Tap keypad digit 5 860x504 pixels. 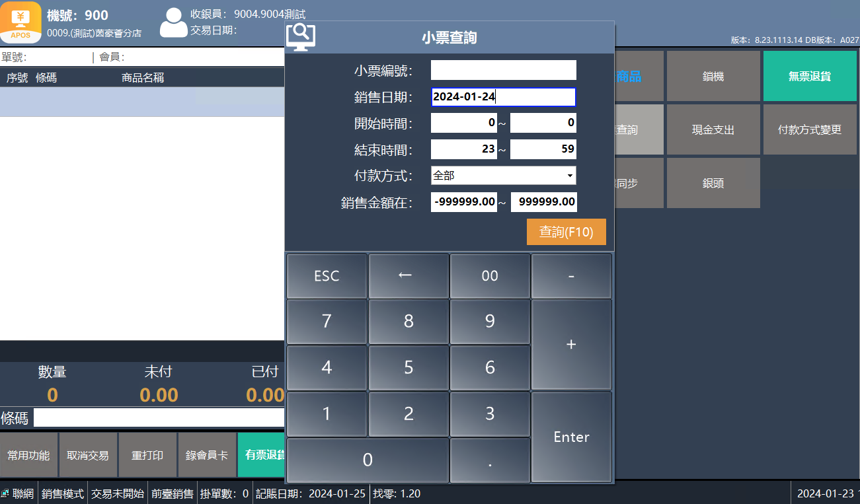[x=409, y=368]
